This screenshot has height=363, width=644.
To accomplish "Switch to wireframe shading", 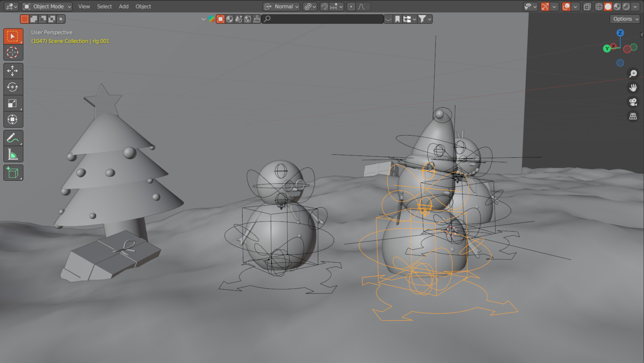I will 599,6.
